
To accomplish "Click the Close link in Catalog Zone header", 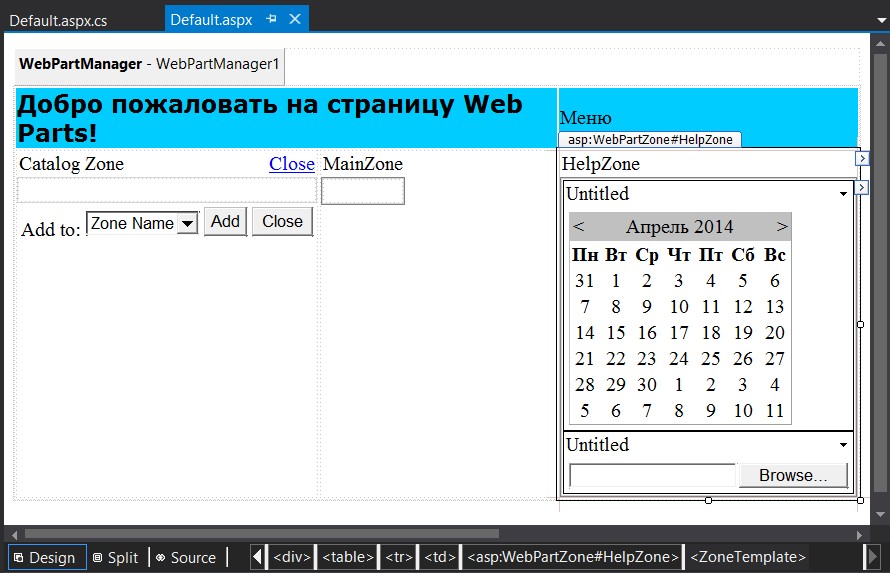I will coord(292,164).
